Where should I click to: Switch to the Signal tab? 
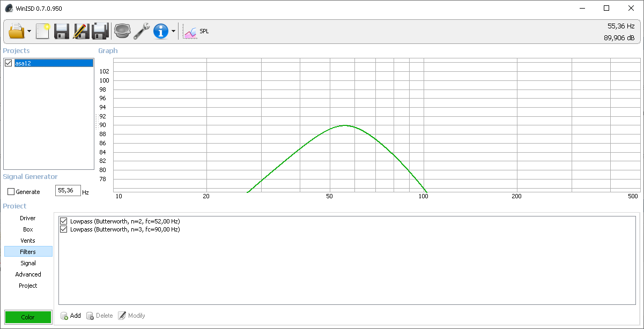point(28,263)
